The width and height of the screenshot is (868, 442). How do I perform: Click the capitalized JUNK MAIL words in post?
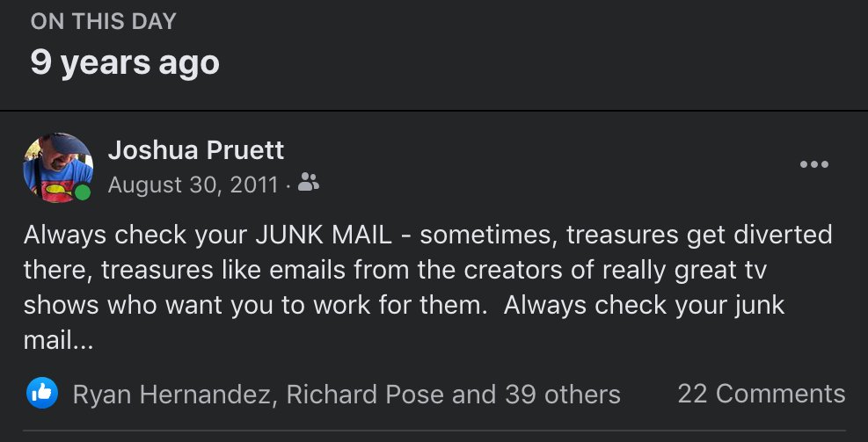(x=324, y=235)
